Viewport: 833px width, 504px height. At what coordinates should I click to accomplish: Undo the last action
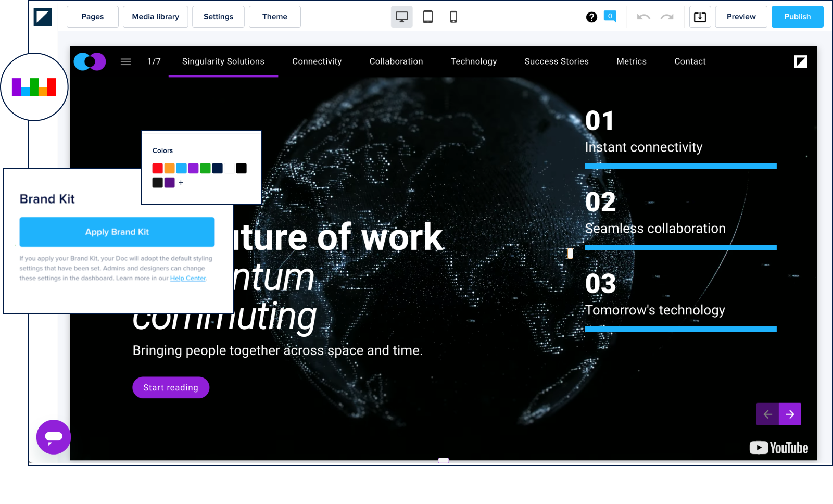(643, 17)
